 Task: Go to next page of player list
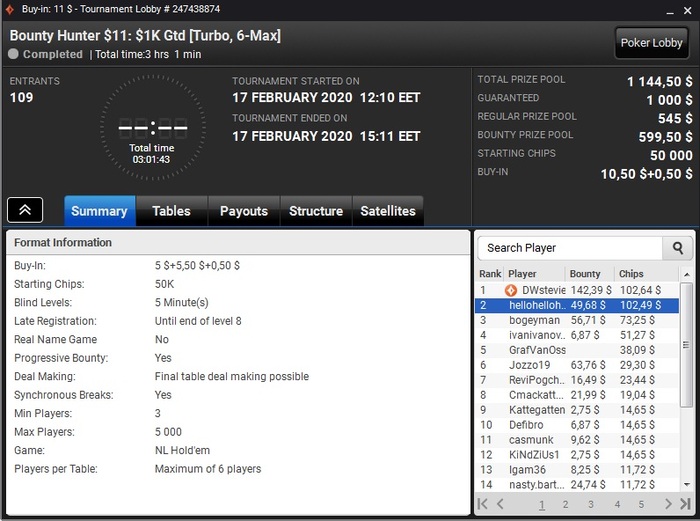(x=668, y=504)
